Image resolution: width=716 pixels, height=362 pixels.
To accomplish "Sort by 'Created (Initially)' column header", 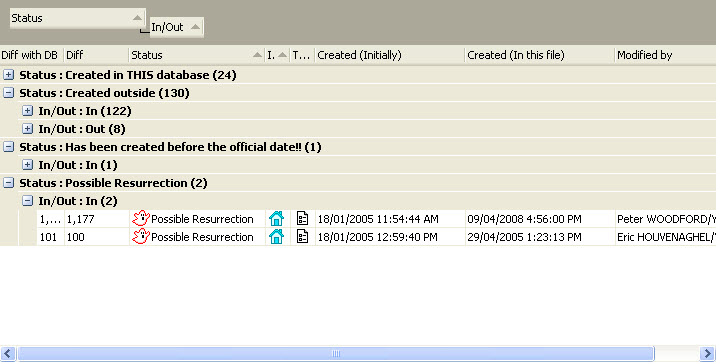I will (390, 55).
